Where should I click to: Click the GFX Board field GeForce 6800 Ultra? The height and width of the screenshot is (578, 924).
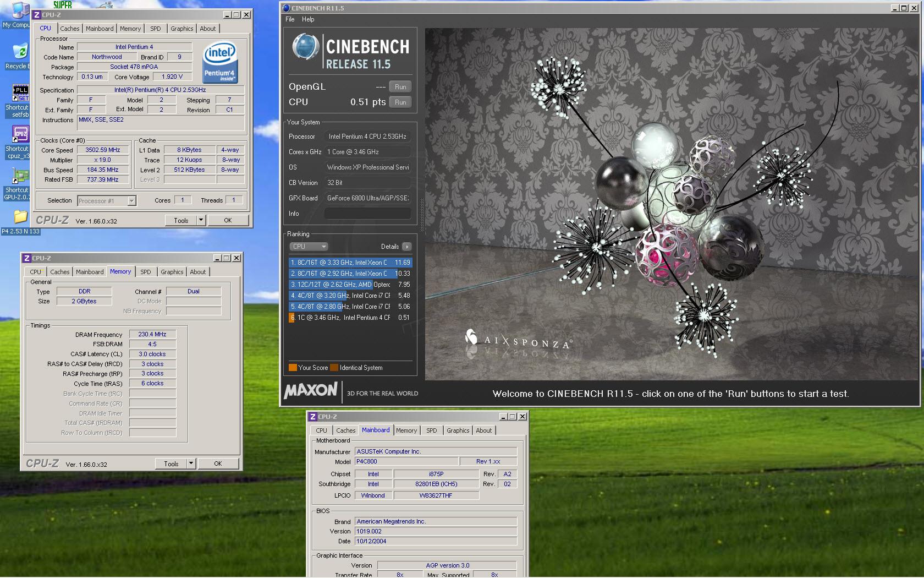tap(368, 198)
